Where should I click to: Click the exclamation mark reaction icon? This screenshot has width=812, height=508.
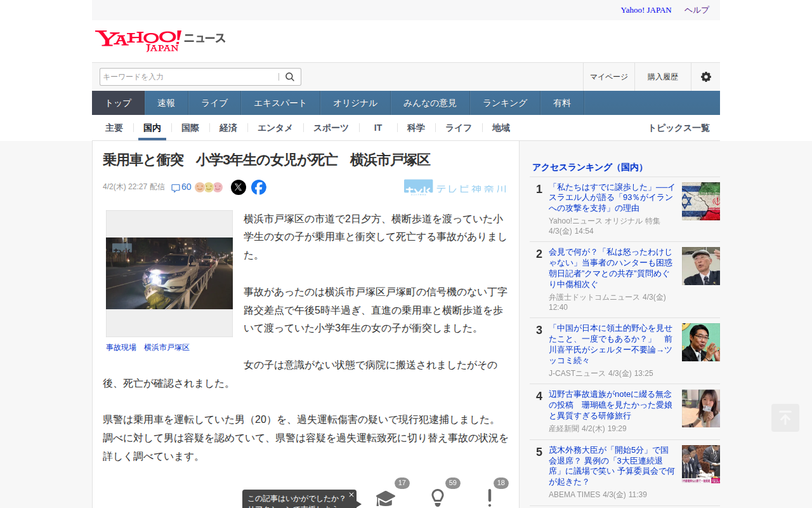point(490,498)
